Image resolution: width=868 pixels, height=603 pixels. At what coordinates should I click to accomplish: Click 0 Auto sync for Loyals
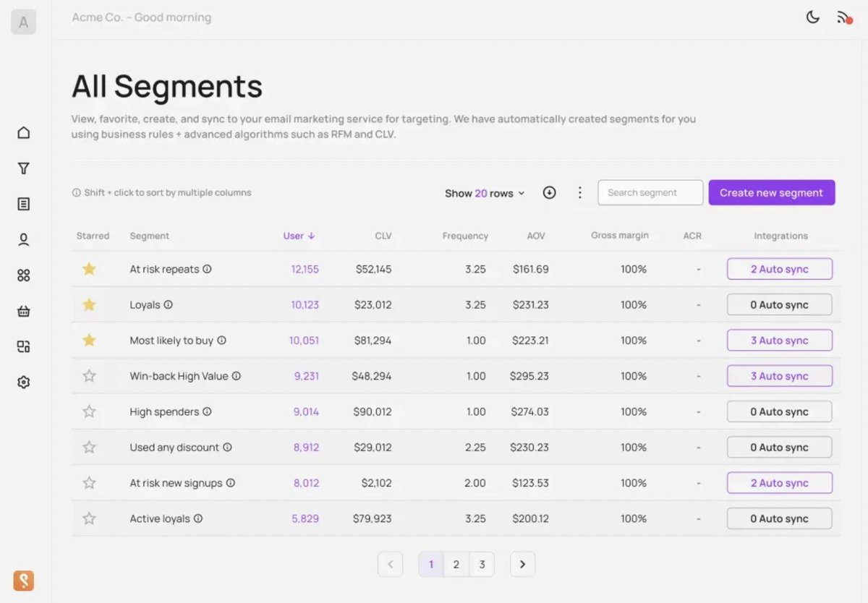click(780, 304)
